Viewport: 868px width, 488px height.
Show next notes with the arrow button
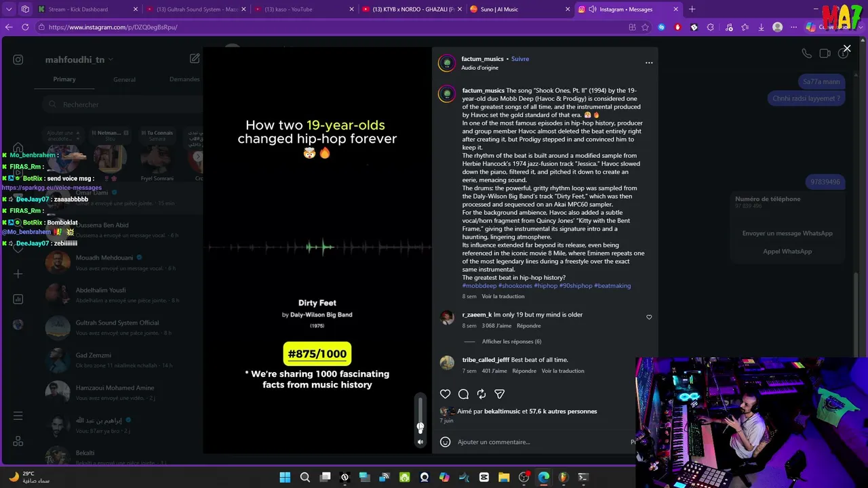(197, 157)
